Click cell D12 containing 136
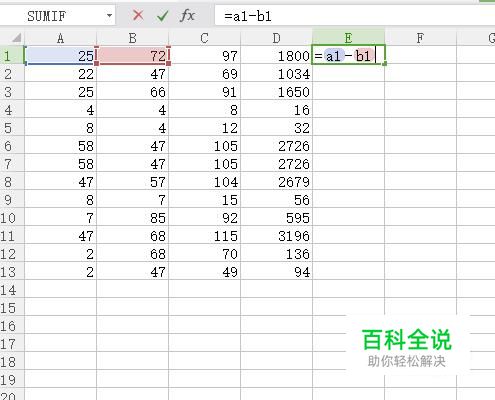This screenshot has width=495, height=400. 276,253
